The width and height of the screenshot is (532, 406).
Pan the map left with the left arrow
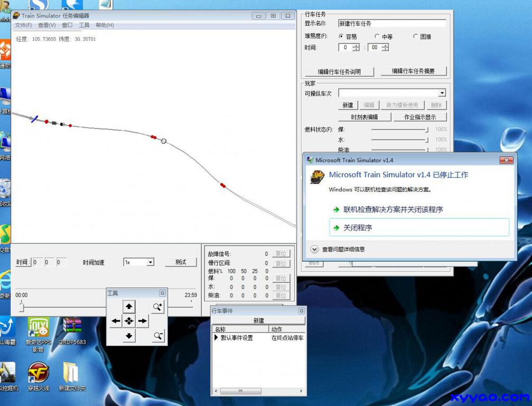tap(116, 321)
